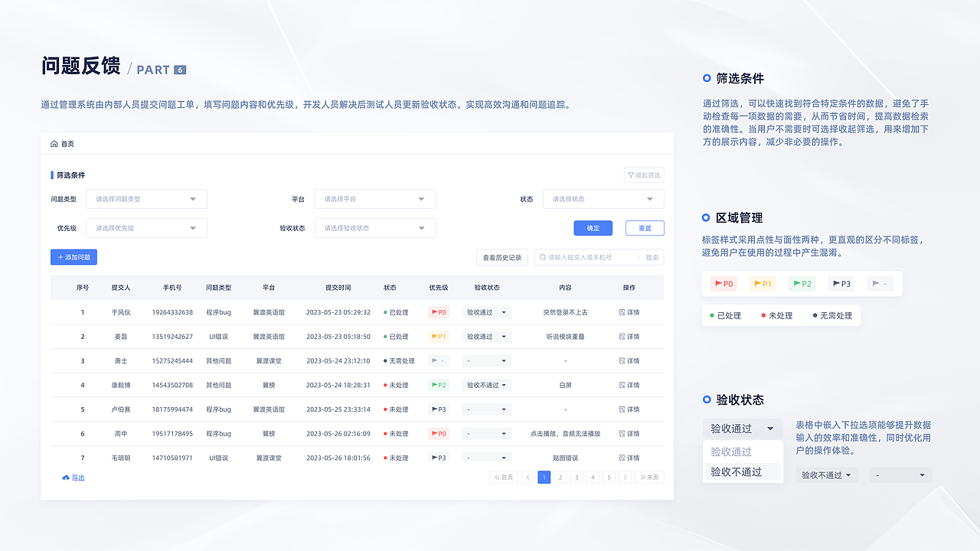The width and height of the screenshot is (980, 551).
Task: Click the 确定 confirm button
Action: [x=593, y=227]
